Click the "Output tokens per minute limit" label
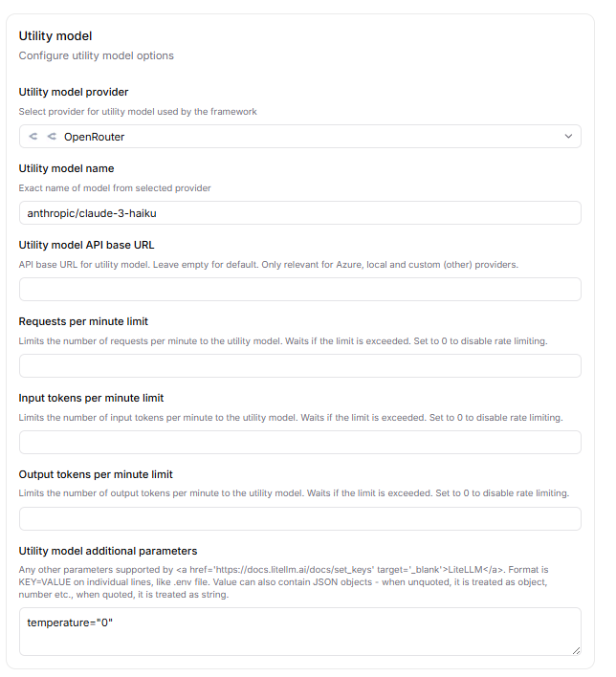The image size is (616, 677). (96, 474)
